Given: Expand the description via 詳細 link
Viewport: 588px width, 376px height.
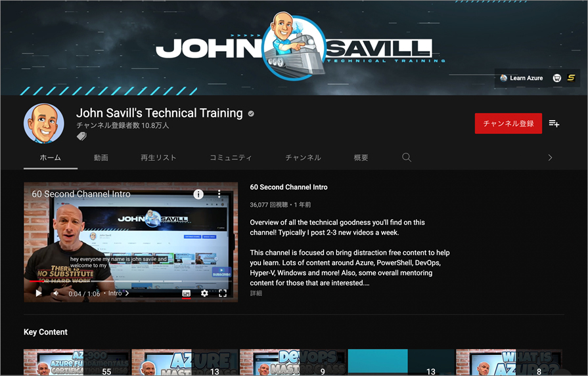Looking at the screenshot, I should tap(256, 293).
